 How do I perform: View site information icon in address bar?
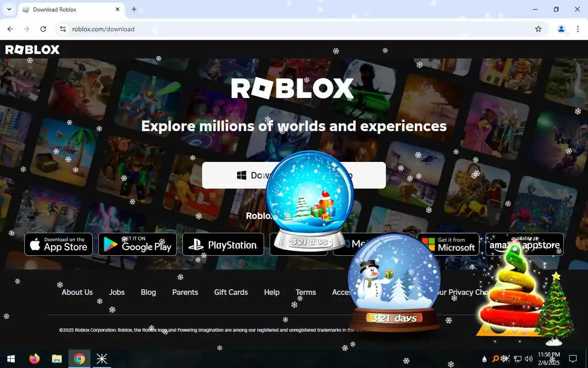(x=63, y=29)
